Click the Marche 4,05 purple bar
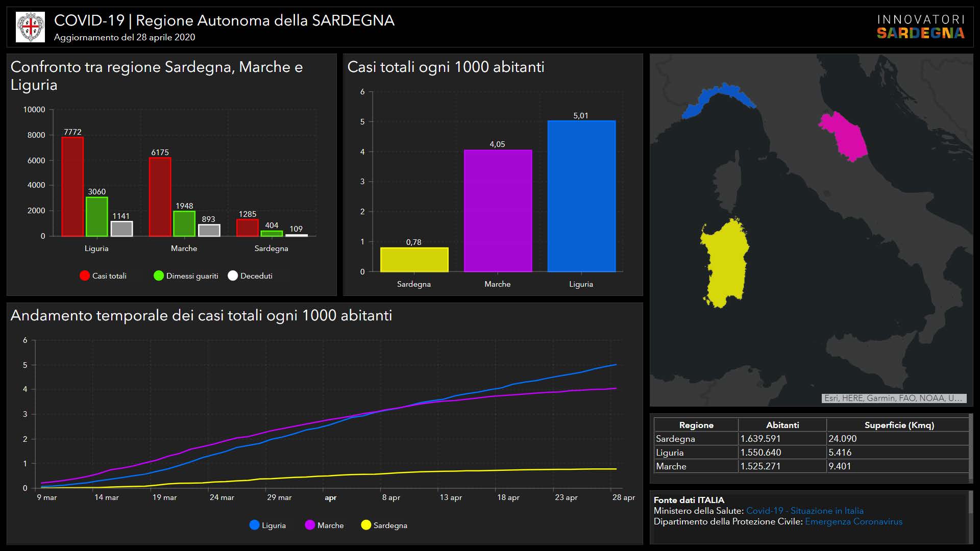Image resolution: width=980 pixels, height=551 pixels. point(498,211)
